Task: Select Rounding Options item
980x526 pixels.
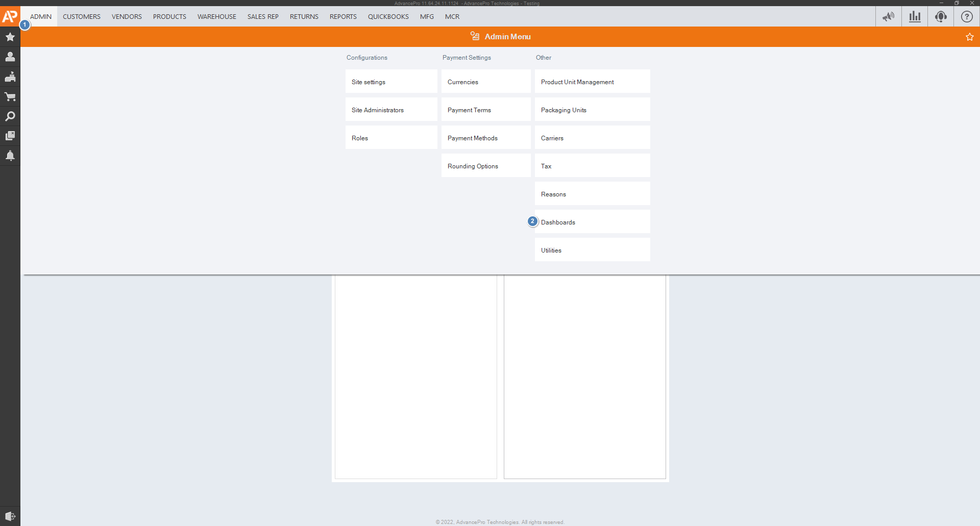Action: (486, 166)
